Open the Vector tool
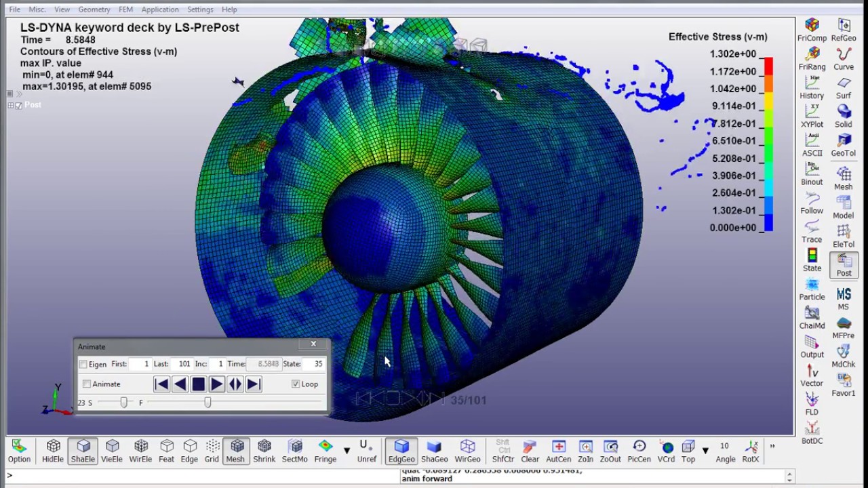The image size is (868, 488). coord(812,375)
